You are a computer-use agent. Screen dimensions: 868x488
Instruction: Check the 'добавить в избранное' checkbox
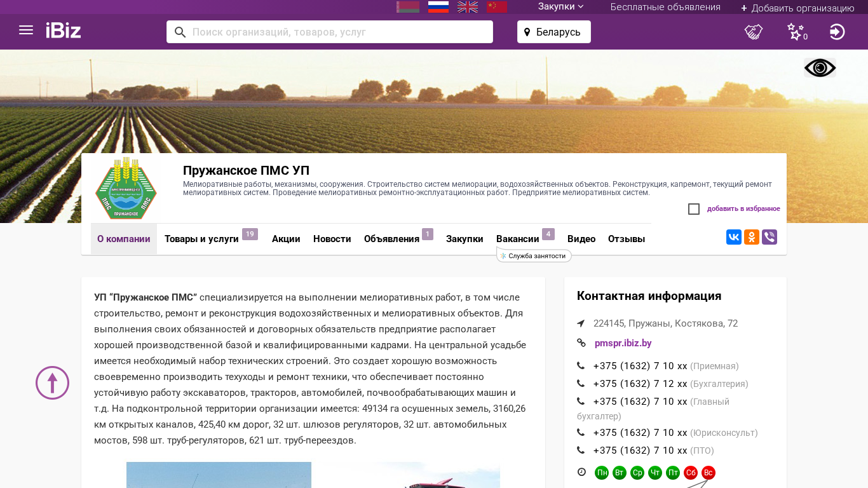(694, 209)
